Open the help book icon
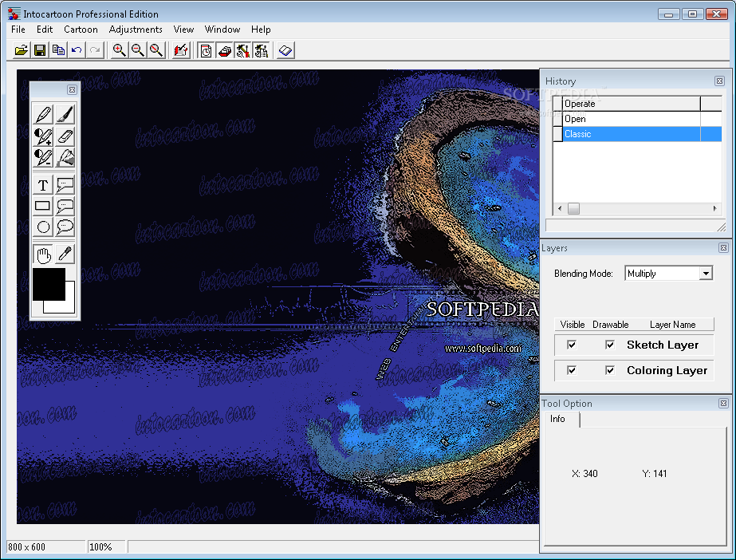 (x=285, y=50)
